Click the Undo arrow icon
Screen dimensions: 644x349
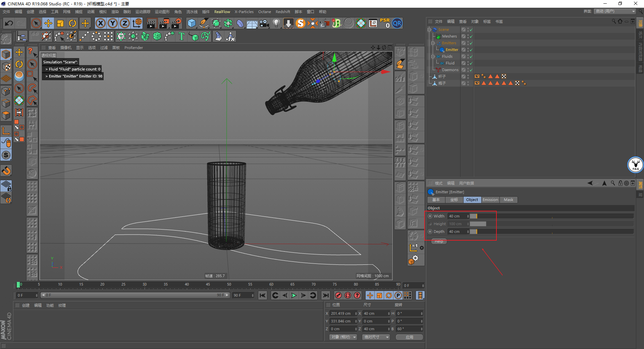pyautogui.click(x=9, y=23)
